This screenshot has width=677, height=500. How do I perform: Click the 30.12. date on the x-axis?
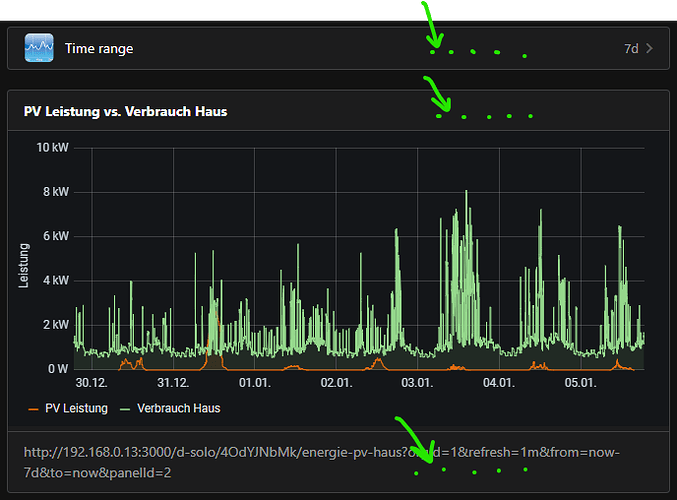point(92,383)
